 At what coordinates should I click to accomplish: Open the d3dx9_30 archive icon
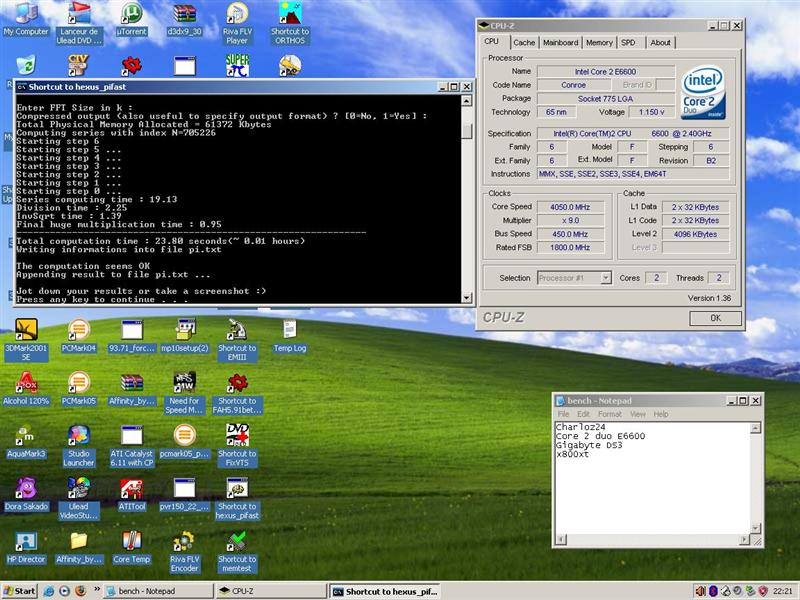coord(184,19)
